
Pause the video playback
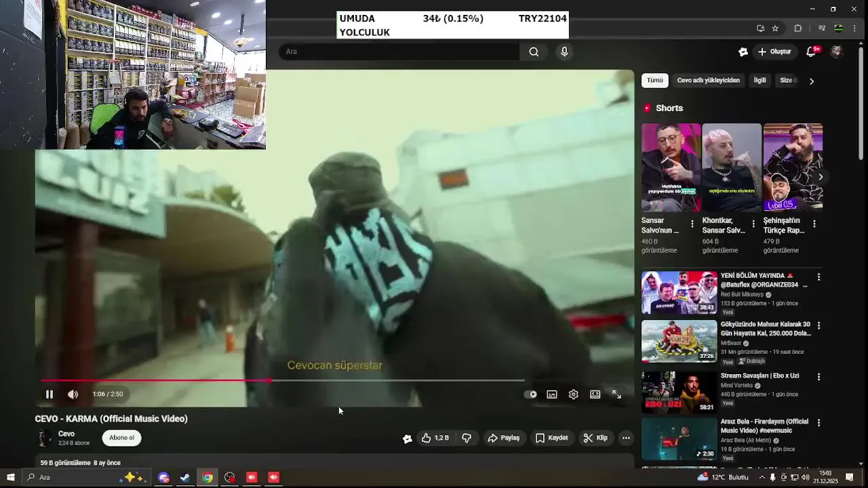pyautogui.click(x=49, y=394)
